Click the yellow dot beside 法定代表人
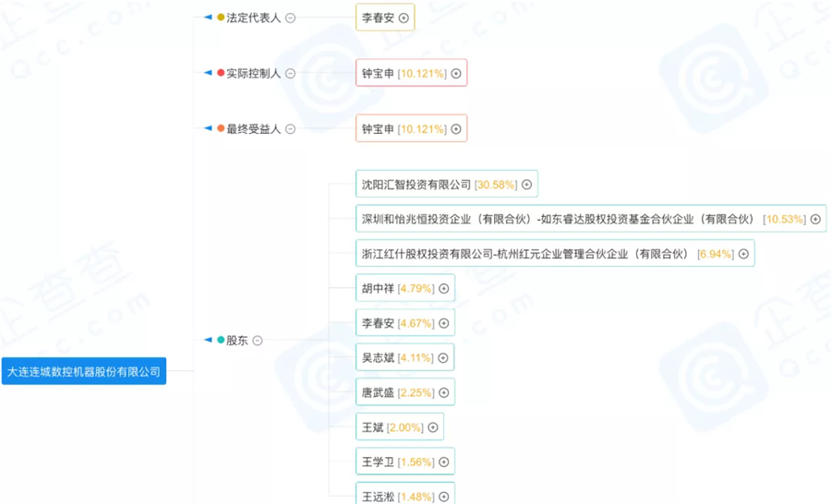Viewport: 831px width, 504px height. (x=221, y=18)
